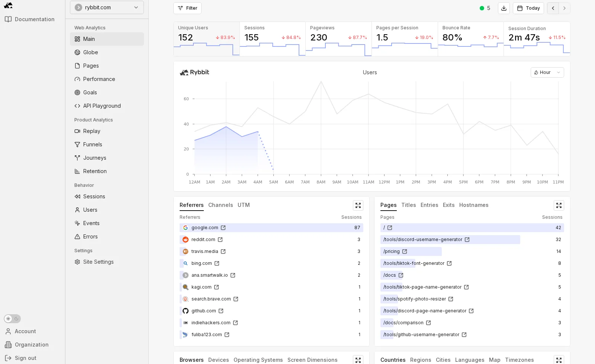Toggle the light/dark theme switch

pos(12,319)
